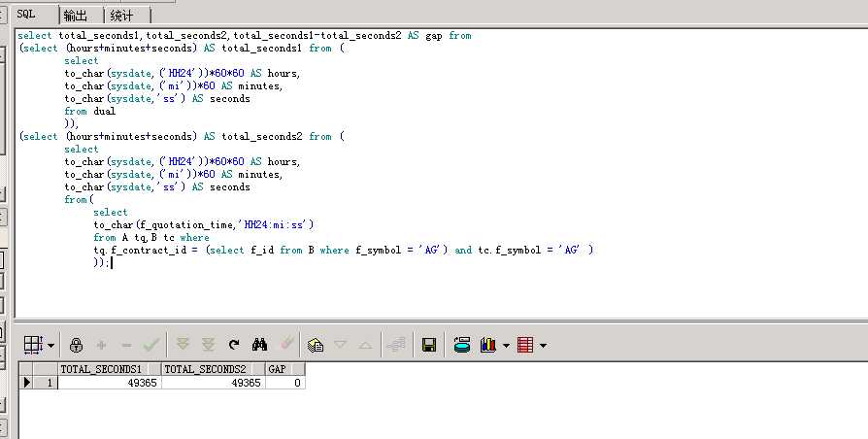
Task: Open the grid select dropdown arrow
Action: 49,346
